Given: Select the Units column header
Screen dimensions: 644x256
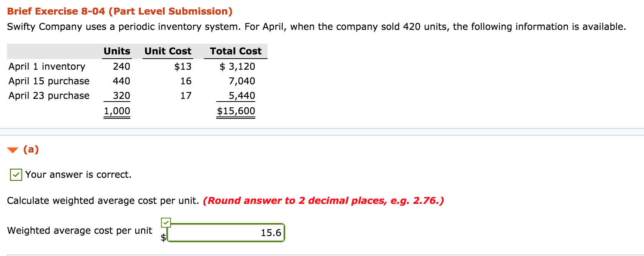Looking at the screenshot, I should pyautogui.click(x=117, y=51).
